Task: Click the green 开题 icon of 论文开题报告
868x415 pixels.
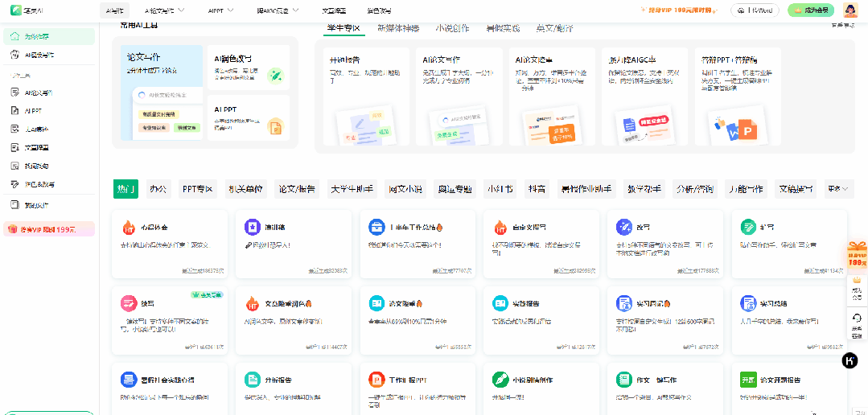Action: coord(748,380)
